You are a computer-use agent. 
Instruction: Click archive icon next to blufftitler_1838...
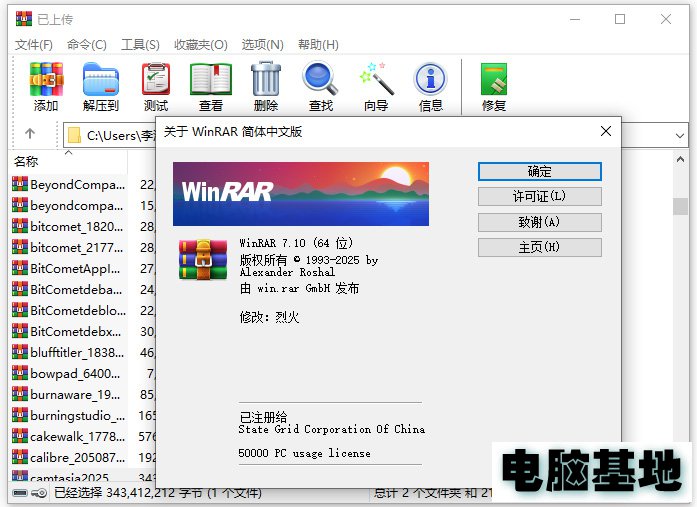pos(20,352)
